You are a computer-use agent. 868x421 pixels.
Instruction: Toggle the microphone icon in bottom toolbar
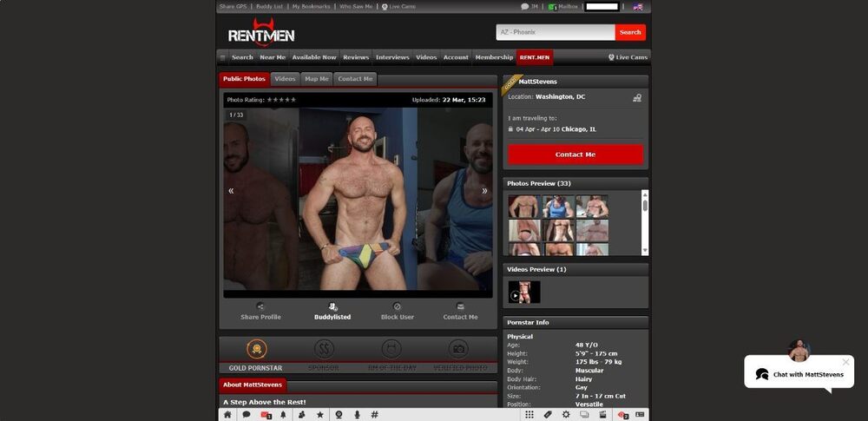[x=356, y=415]
